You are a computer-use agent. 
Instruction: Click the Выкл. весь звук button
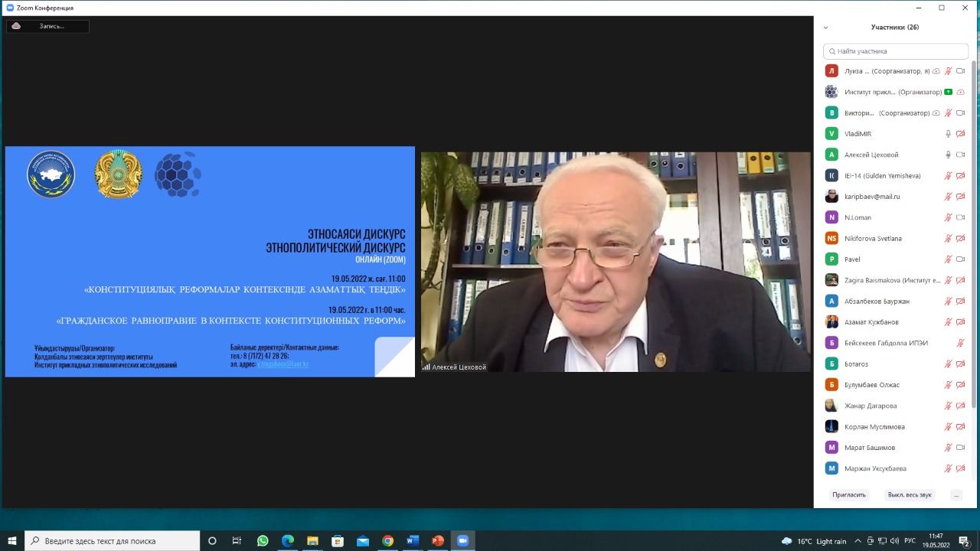(x=910, y=495)
